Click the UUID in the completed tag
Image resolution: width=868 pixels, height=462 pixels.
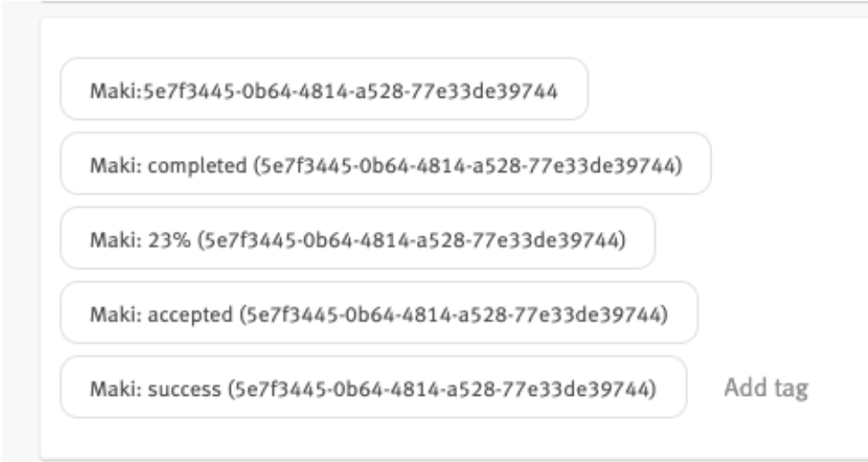tap(468, 166)
